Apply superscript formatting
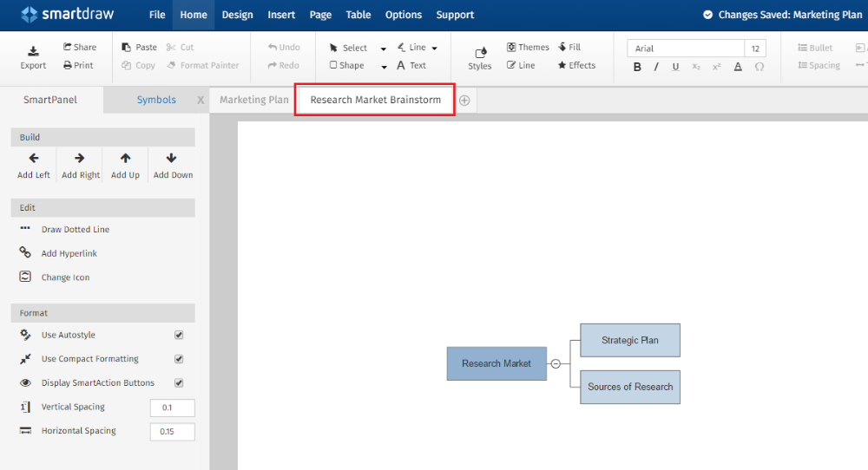The image size is (868, 470). click(x=716, y=67)
